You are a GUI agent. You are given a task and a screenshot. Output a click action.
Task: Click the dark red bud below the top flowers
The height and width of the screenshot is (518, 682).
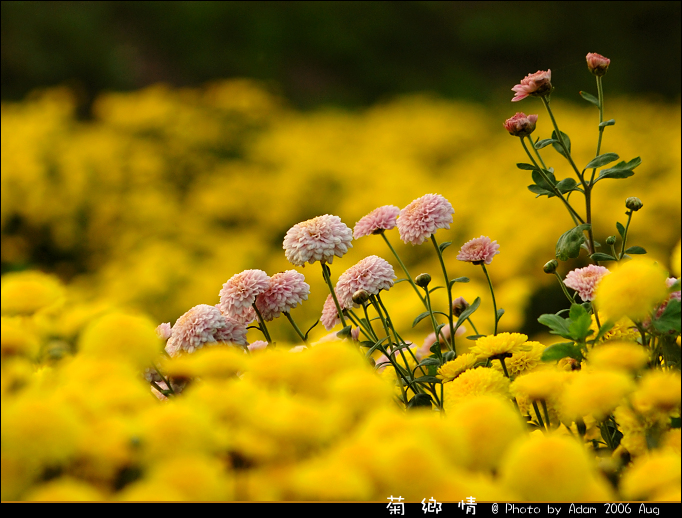pos(519,124)
